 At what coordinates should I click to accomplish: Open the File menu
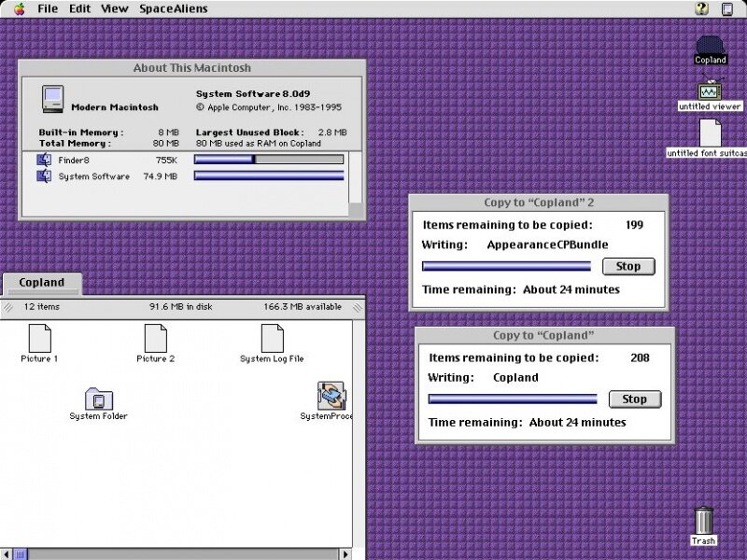(48, 8)
